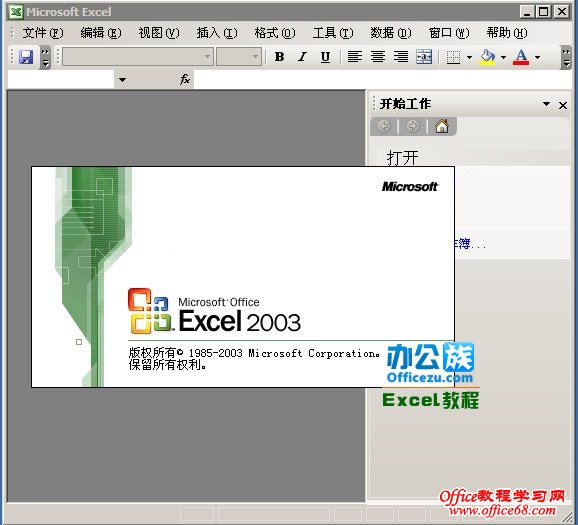Viewport: 578px width, 525px height.
Task: Toggle Bold formatting
Action: click(279, 57)
